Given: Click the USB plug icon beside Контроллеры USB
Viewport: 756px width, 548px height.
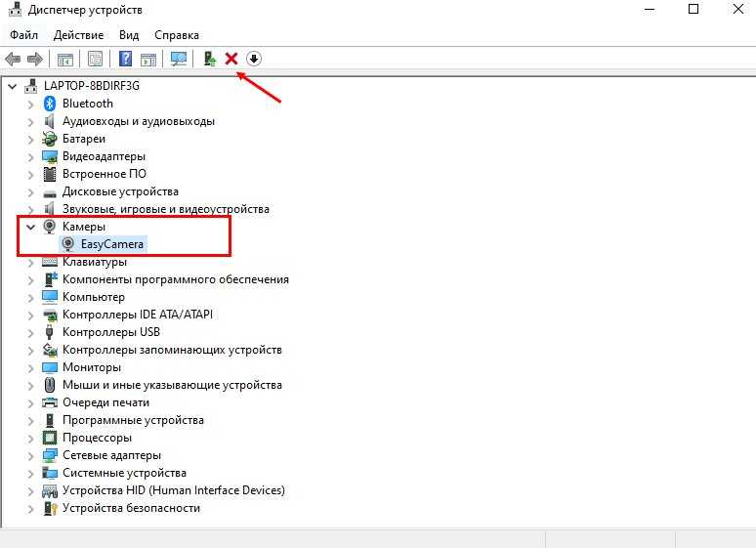Looking at the screenshot, I should point(49,332).
